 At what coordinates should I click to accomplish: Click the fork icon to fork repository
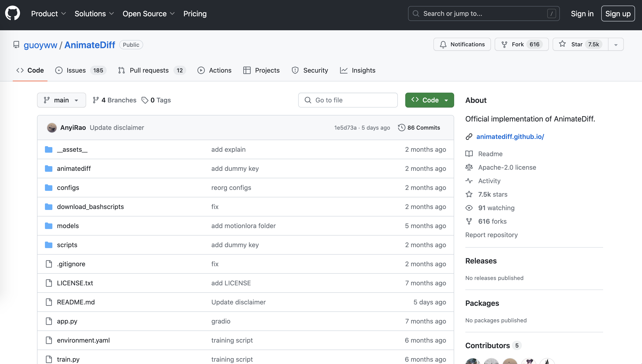(x=504, y=44)
